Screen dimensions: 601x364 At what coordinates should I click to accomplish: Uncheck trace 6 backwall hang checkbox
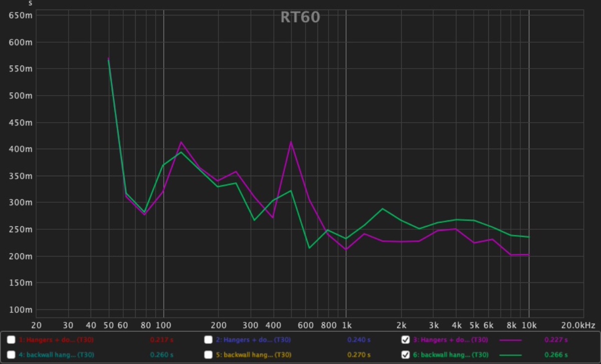(406, 355)
